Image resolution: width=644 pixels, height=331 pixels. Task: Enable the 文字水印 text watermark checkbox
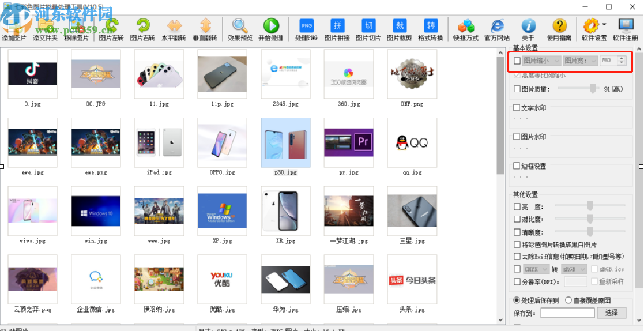tap(517, 108)
